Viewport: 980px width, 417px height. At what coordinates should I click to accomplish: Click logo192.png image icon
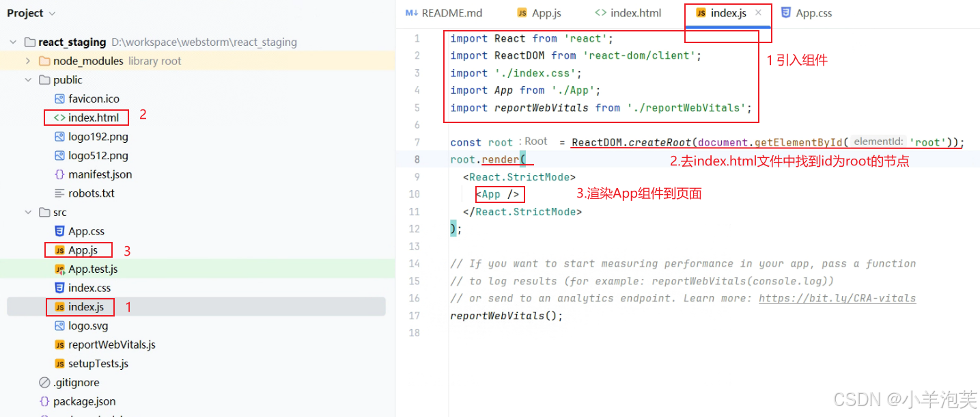(x=59, y=137)
